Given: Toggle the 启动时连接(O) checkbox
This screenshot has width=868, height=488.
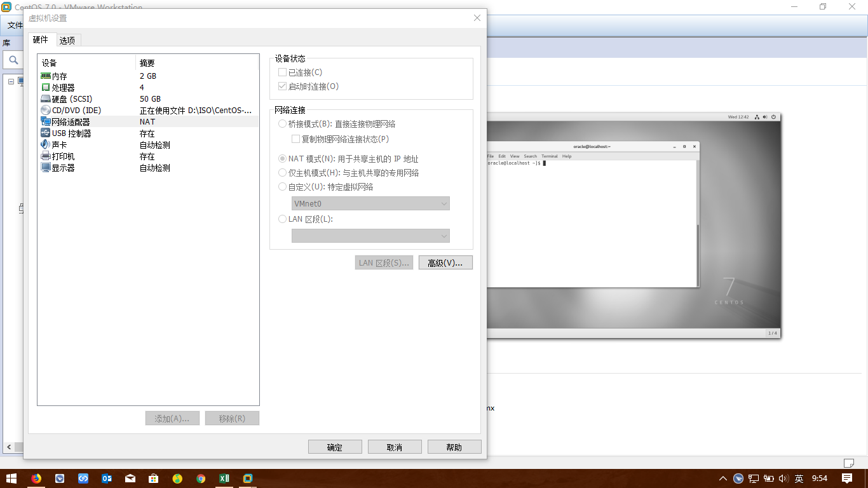Looking at the screenshot, I should tap(283, 86).
